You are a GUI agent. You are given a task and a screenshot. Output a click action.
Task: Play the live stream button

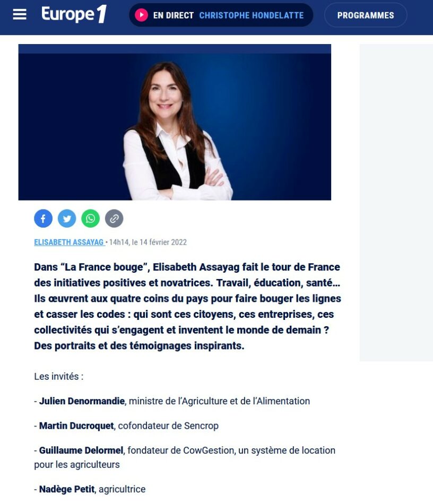141,15
